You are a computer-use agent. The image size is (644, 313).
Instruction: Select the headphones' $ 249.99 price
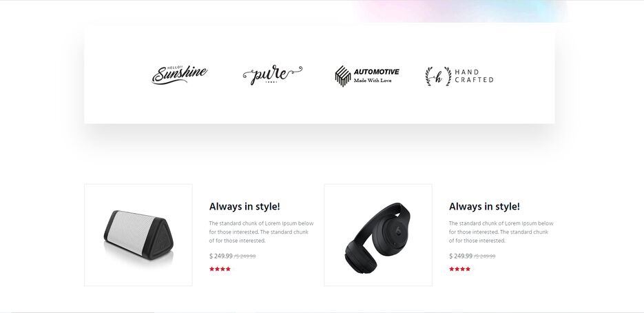461,256
